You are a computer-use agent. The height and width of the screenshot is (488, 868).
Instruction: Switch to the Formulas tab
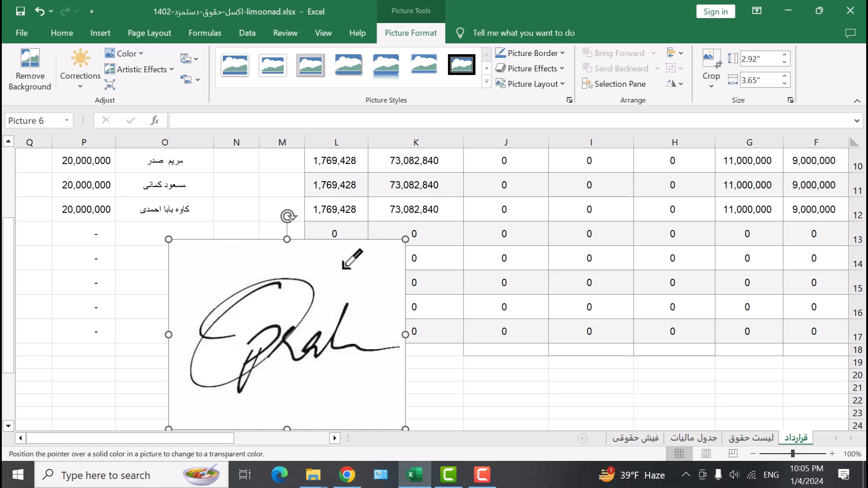205,33
